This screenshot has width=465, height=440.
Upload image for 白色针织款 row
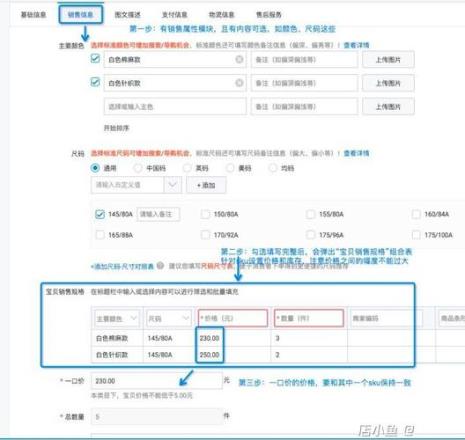pyautogui.click(x=388, y=83)
